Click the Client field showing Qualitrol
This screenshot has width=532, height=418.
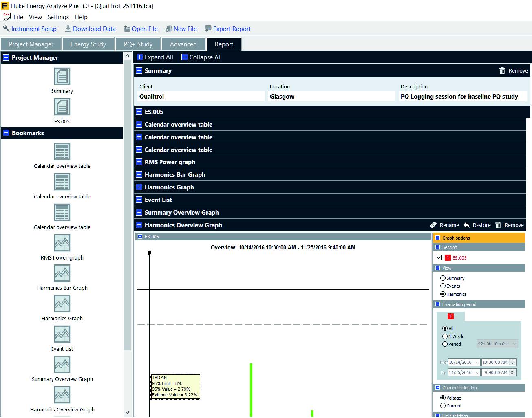(x=201, y=96)
